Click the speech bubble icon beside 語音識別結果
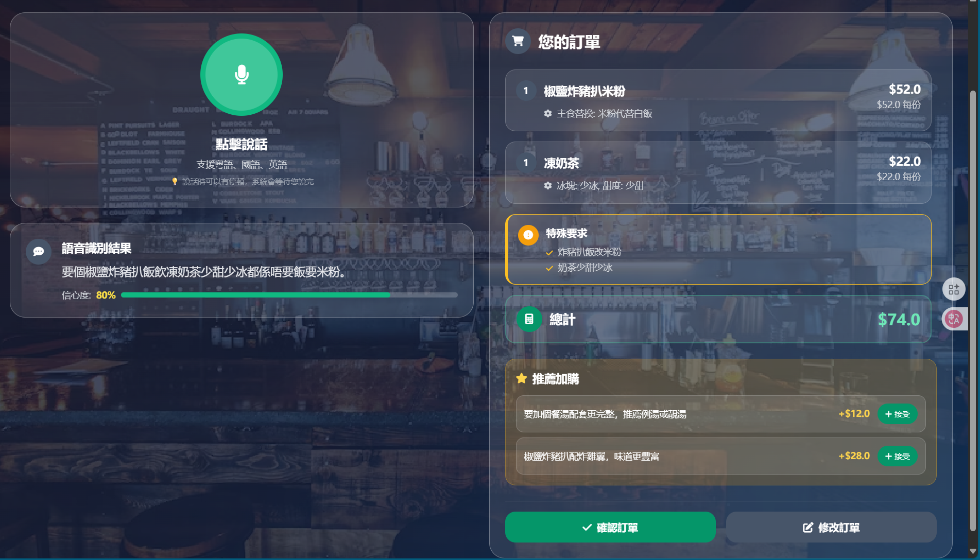980x560 pixels. tap(39, 251)
